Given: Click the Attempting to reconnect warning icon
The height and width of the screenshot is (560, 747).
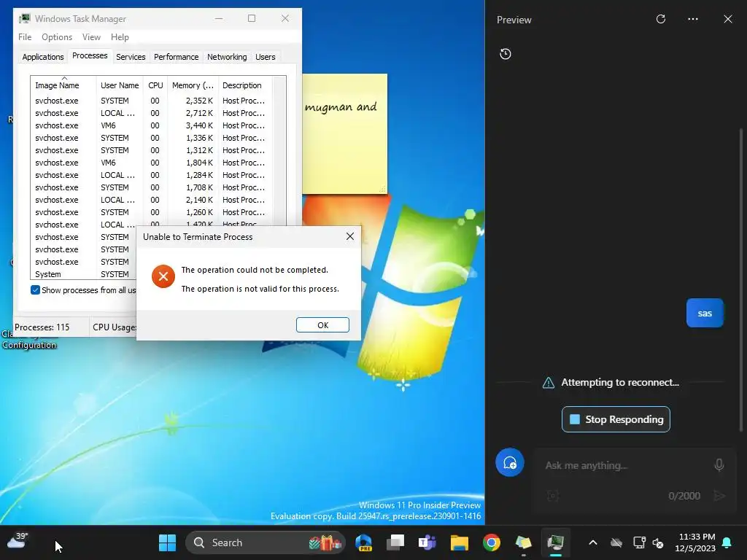Looking at the screenshot, I should coord(549,382).
